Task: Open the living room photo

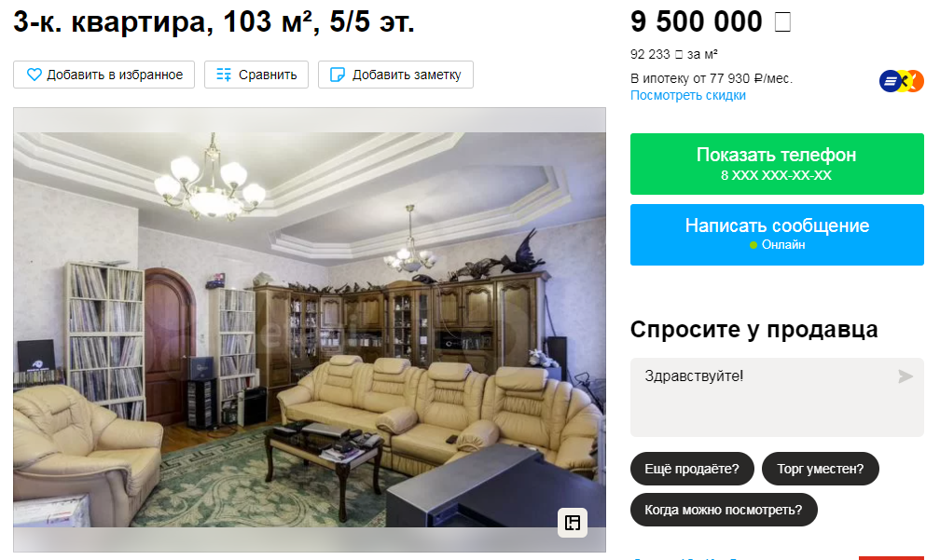Action: coord(310,330)
